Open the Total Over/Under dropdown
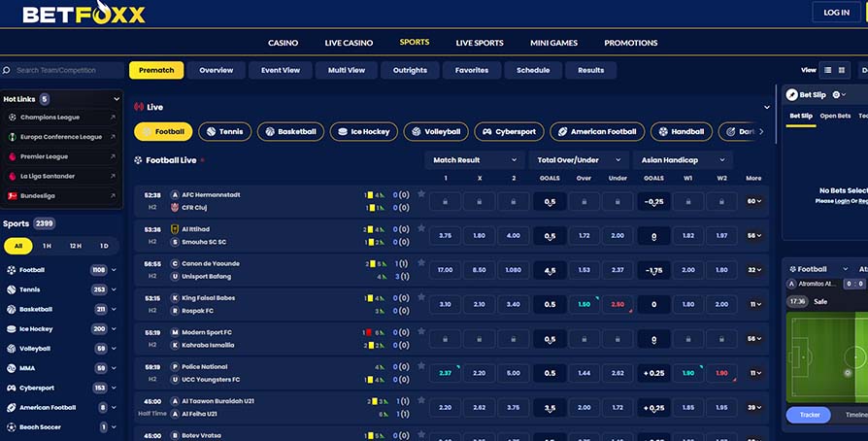This screenshot has height=441, width=868. coord(579,160)
